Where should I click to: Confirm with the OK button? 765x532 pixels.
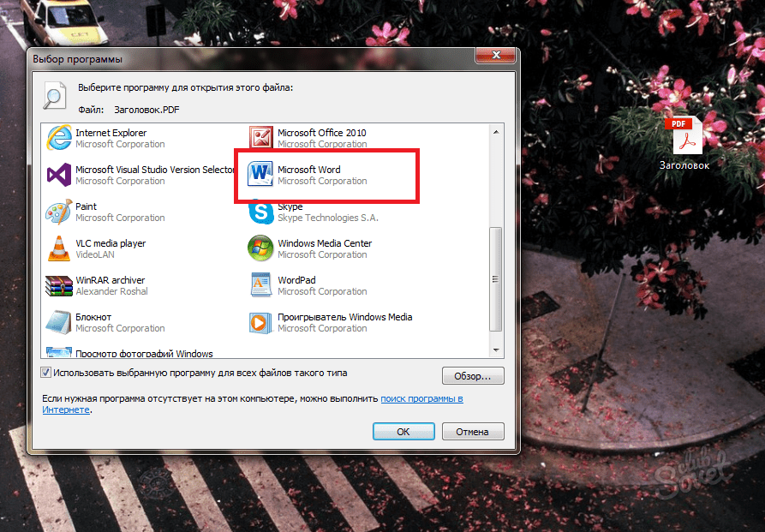[403, 432]
